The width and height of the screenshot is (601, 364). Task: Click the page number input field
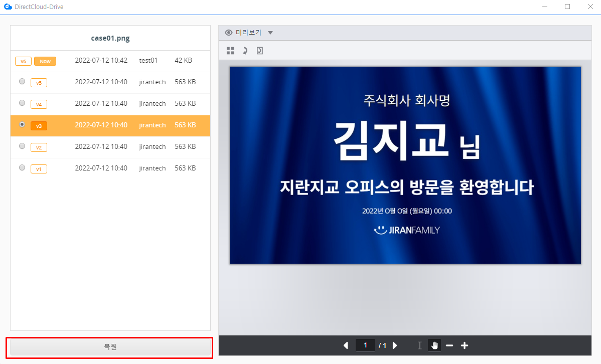tap(365, 345)
